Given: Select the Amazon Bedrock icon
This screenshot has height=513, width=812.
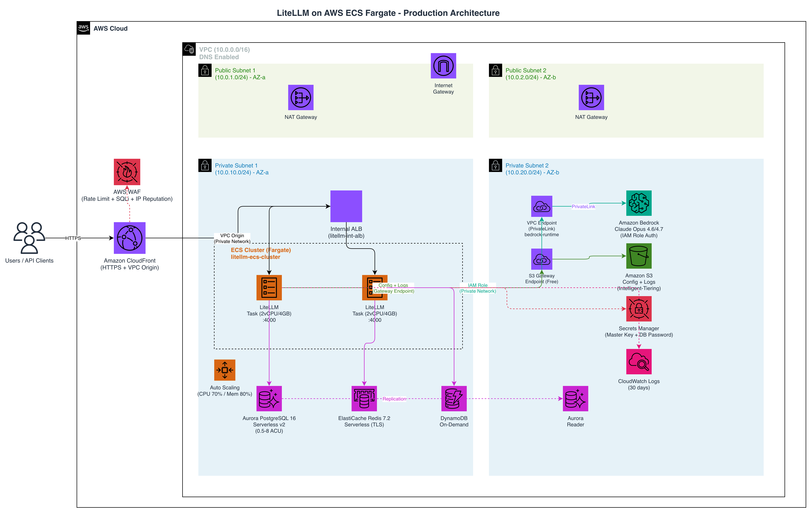Looking at the screenshot, I should point(639,203).
